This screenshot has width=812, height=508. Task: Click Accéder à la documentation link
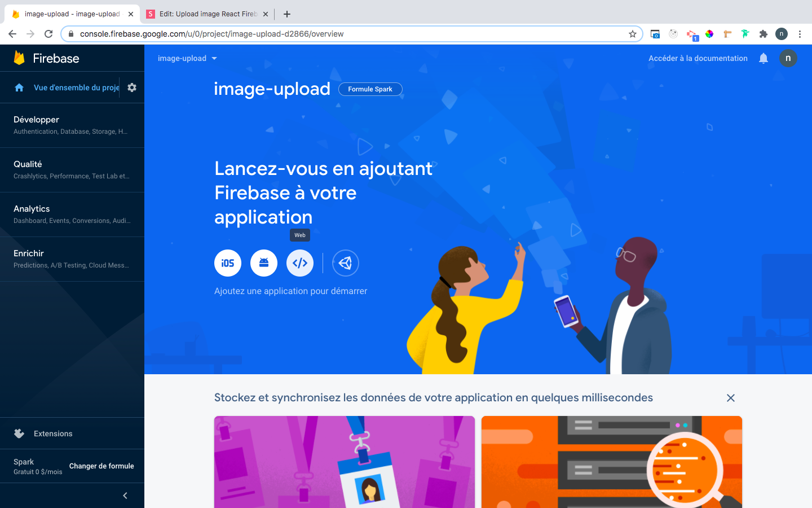click(x=698, y=58)
